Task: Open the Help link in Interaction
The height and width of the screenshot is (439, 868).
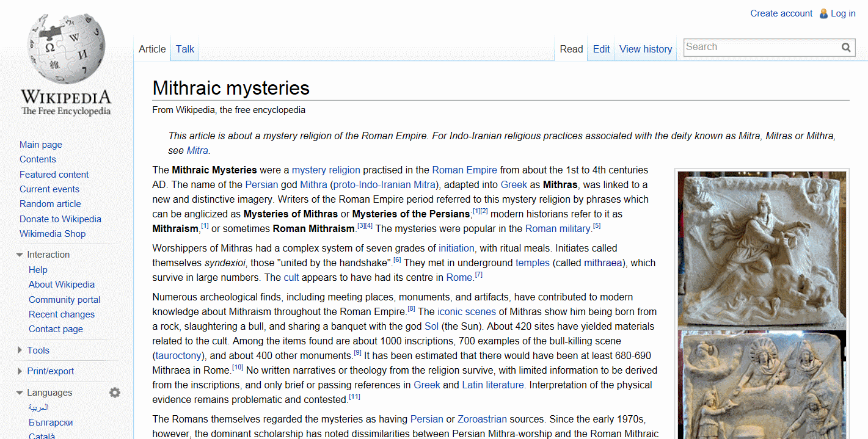Action: tap(38, 270)
